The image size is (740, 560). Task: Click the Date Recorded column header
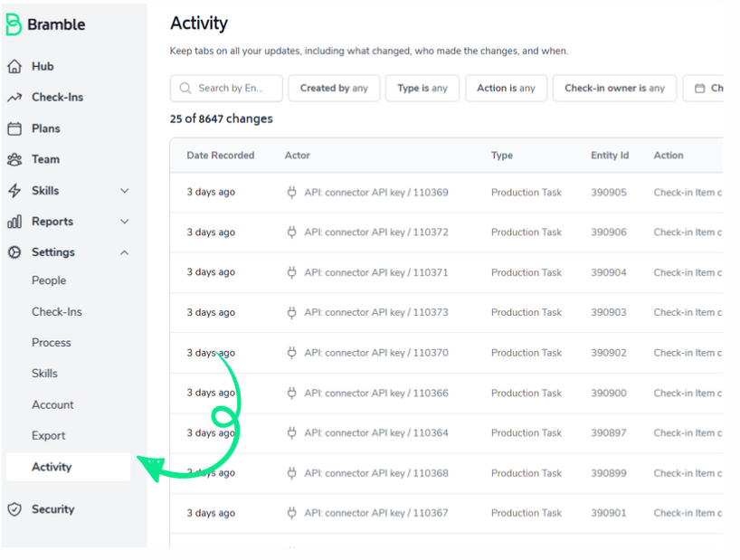pyautogui.click(x=221, y=156)
